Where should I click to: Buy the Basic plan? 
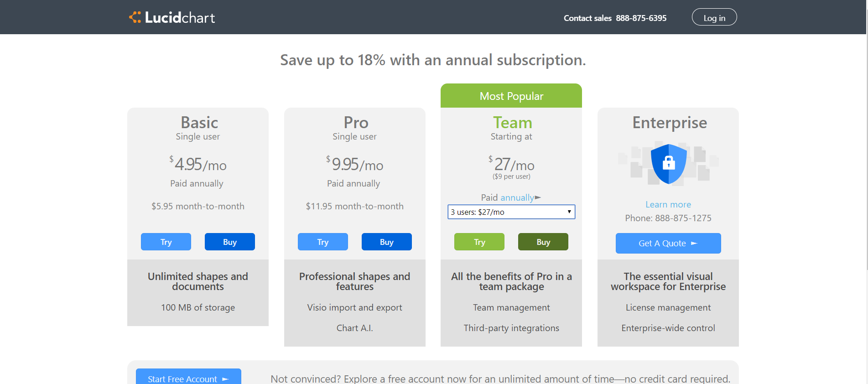230,242
